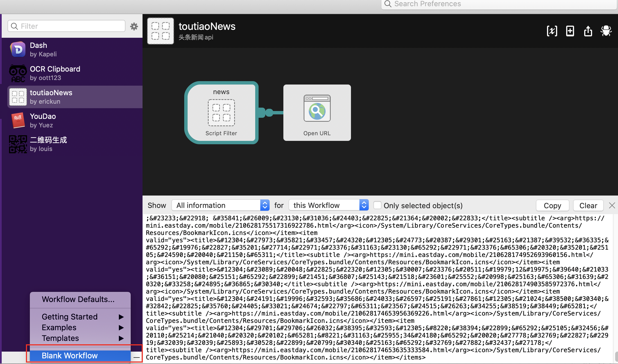The image size is (618, 364).
Task: Click the export workflow share icon
Action: pos(588,31)
